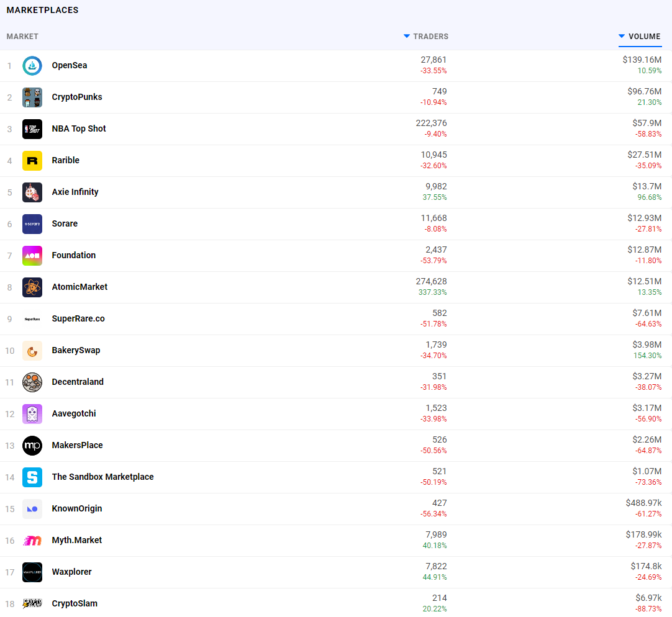Go to the AtomicMarket page

coord(79,287)
